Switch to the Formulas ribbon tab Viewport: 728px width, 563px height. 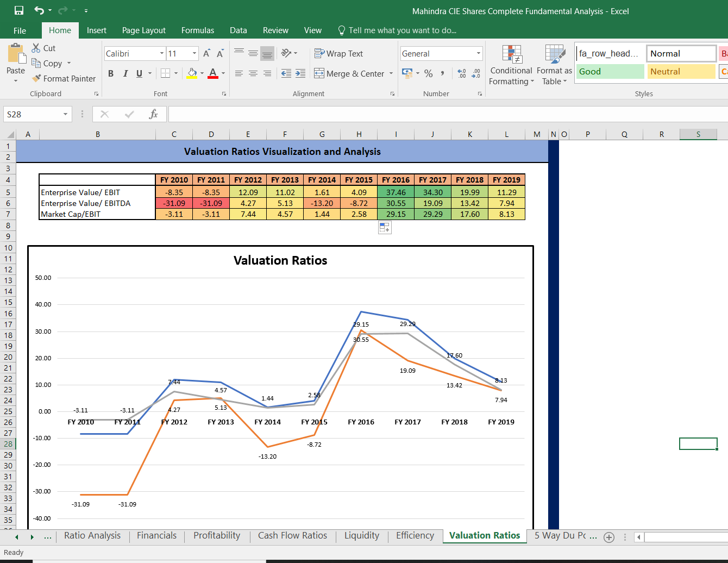click(x=198, y=30)
